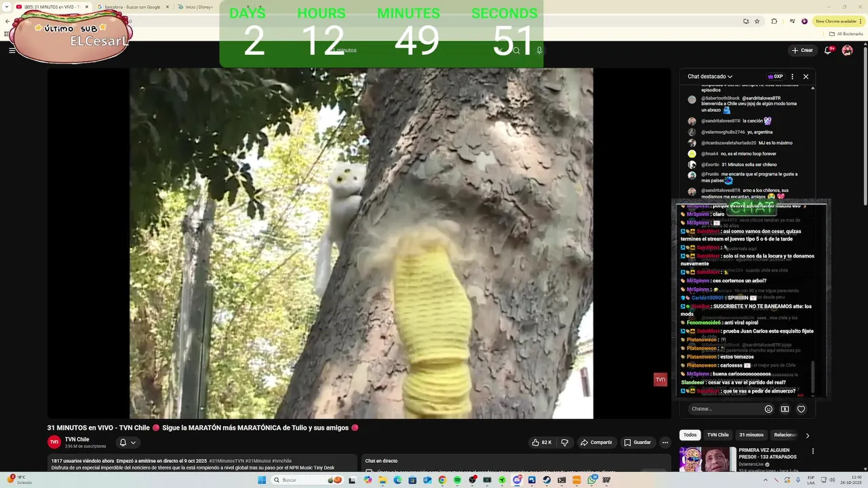Open Steam from the taskbar
Image resolution: width=868 pixels, height=488 pixels.
(x=547, y=480)
